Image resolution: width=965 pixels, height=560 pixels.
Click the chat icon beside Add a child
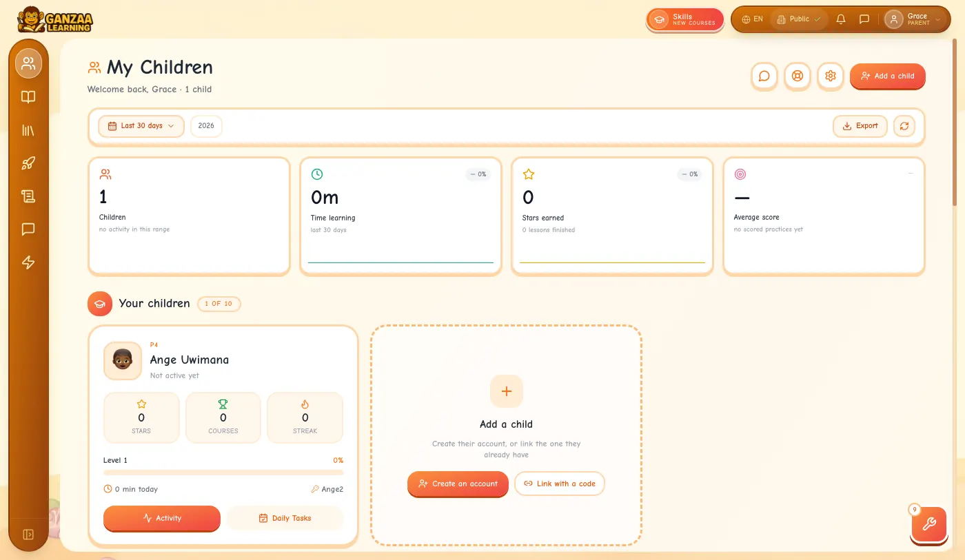(x=764, y=76)
